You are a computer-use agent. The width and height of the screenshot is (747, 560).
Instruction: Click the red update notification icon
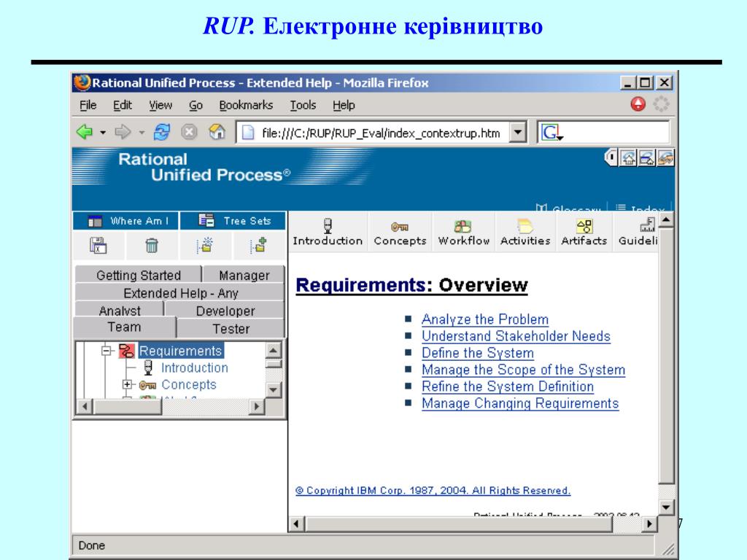tap(638, 104)
